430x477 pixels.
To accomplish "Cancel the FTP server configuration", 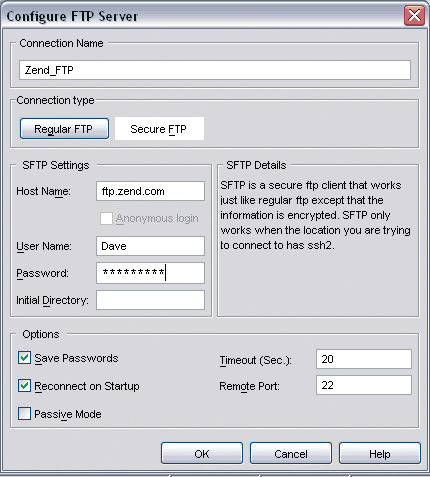I will tap(291, 453).
